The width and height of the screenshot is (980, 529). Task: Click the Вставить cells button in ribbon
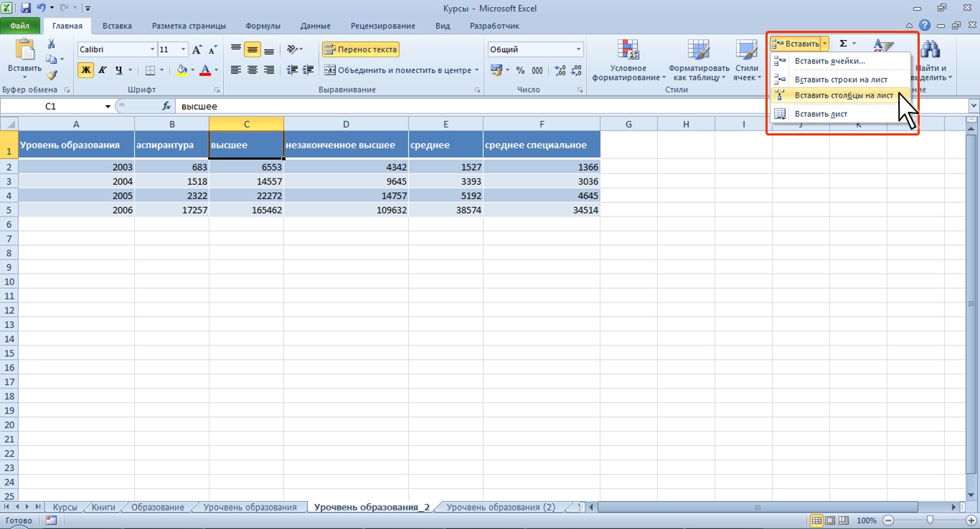(x=796, y=44)
